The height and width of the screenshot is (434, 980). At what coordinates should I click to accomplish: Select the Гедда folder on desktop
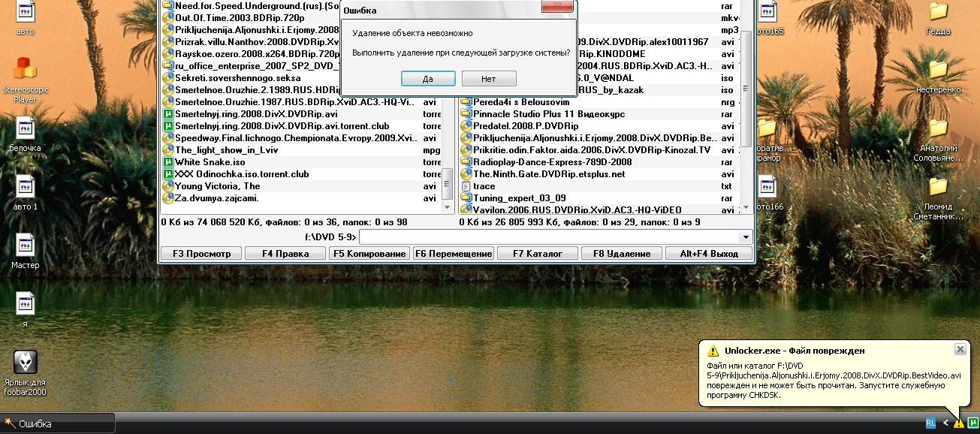(x=938, y=12)
